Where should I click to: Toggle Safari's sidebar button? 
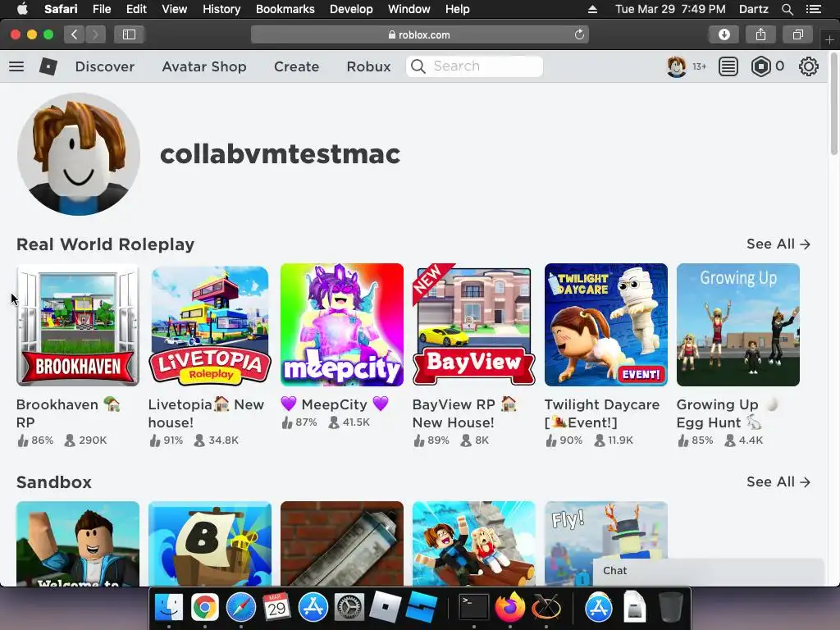[x=129, y=34]
